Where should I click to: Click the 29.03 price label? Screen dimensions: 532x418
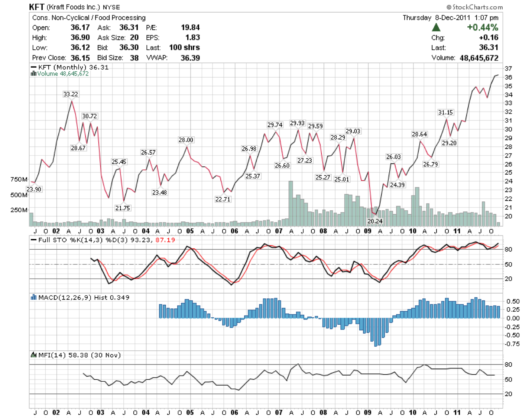pos(353,131)
